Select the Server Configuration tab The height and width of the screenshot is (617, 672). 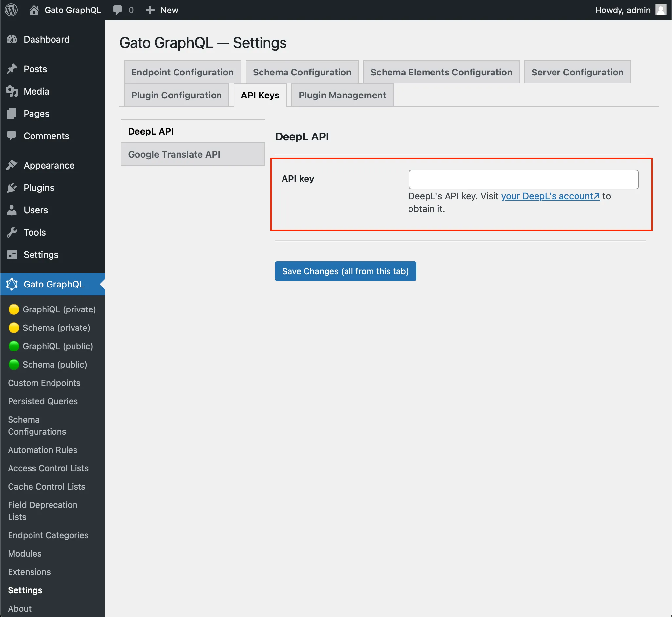point(577,72)
